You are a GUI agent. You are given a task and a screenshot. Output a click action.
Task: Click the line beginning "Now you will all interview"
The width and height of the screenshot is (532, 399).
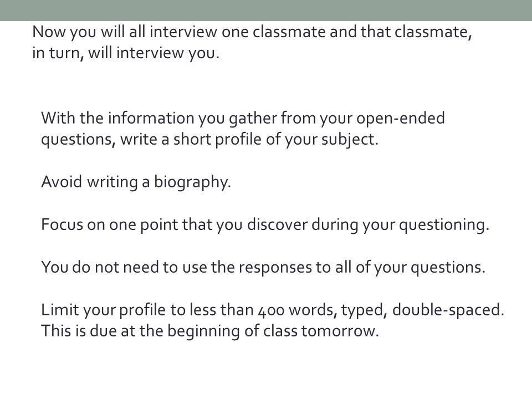[252, 32]
